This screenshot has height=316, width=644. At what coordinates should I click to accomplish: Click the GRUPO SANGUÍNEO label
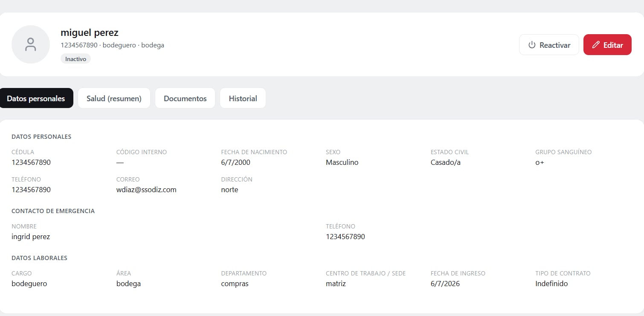(x=563, y=152)
